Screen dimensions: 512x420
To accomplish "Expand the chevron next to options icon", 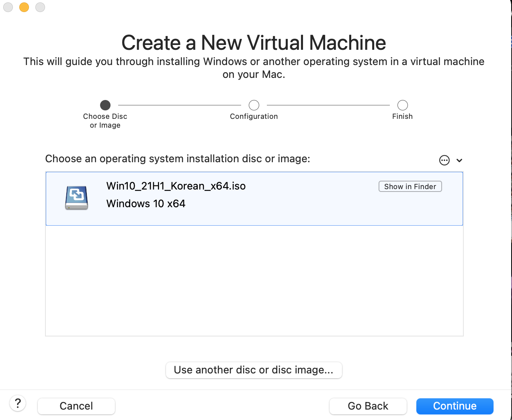I will tap(459, 160).
